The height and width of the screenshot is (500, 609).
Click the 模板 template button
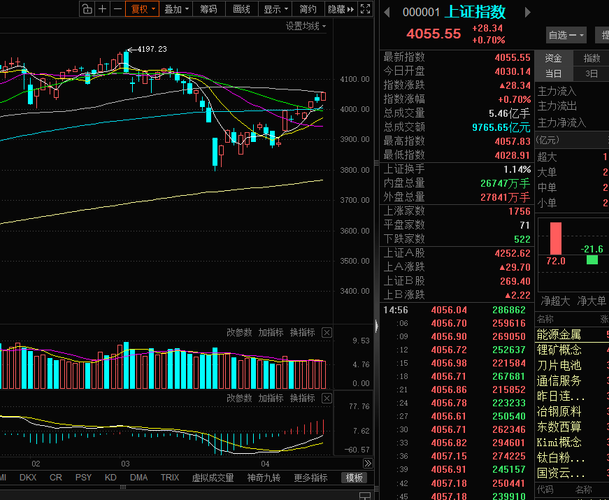coord(354,477)
